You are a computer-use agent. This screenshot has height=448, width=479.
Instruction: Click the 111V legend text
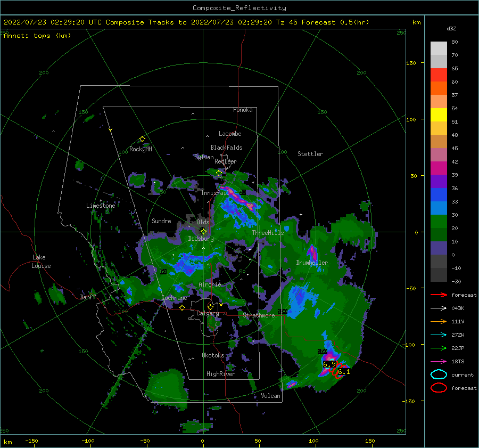click(x=458, y=321)
